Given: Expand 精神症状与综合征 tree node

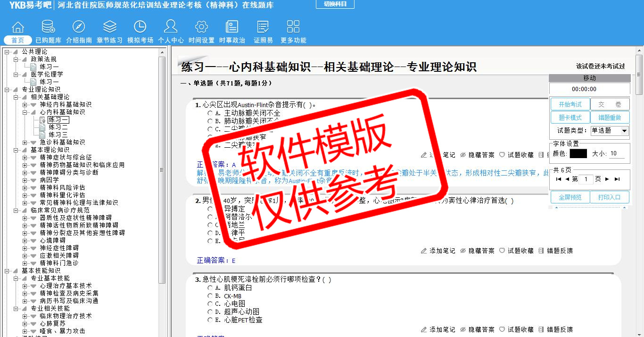Looking at the screenshot, I should tap(25, 157).
